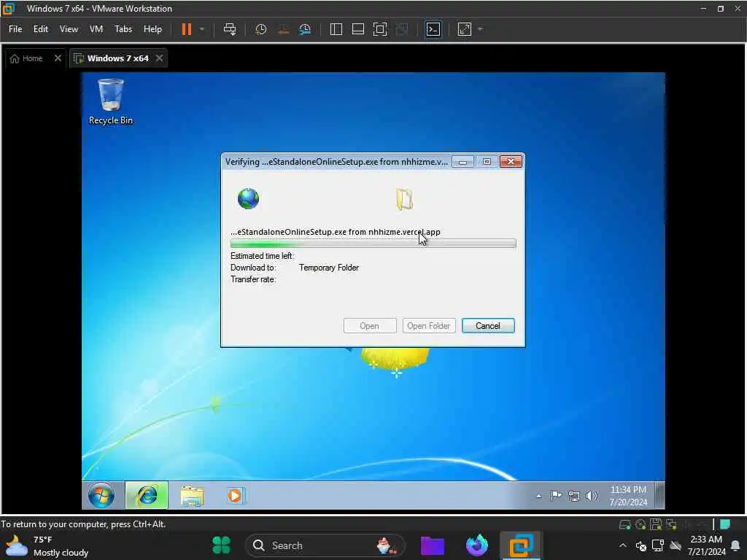
Task: Show hidden icons in host system tray
Action: click(x=623, y=545)
